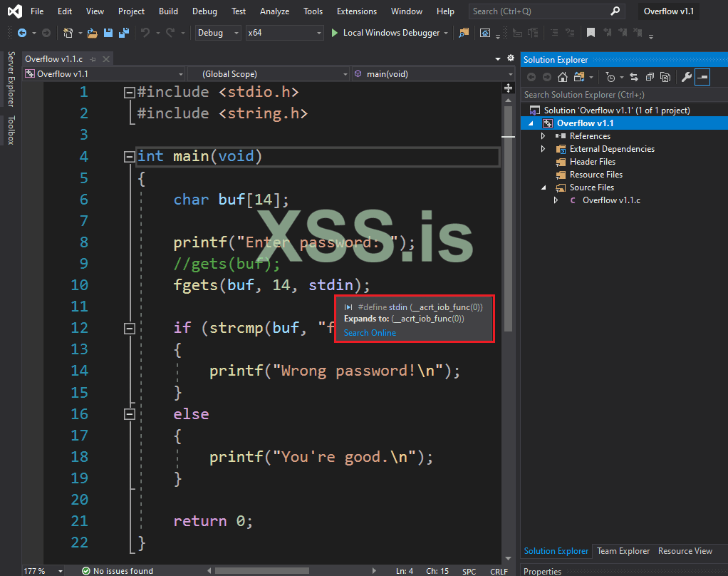Click the Save All toolbar icon
The image size is (728, 576).
point(124,33)
